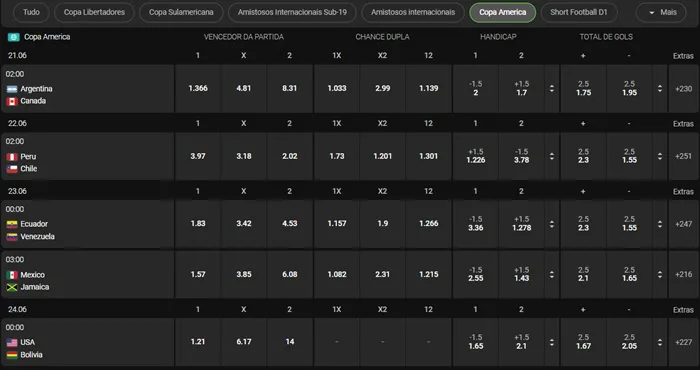The width and height of the screenshot is (700, 370).
Task: Open Amistosos Internacionais Sub-19 tab
Action: point(292,12)
